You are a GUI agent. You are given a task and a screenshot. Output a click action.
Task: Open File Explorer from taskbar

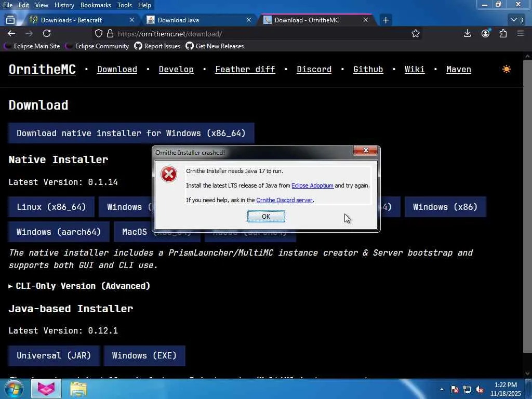pyautogui.click(x=78, y=389)
